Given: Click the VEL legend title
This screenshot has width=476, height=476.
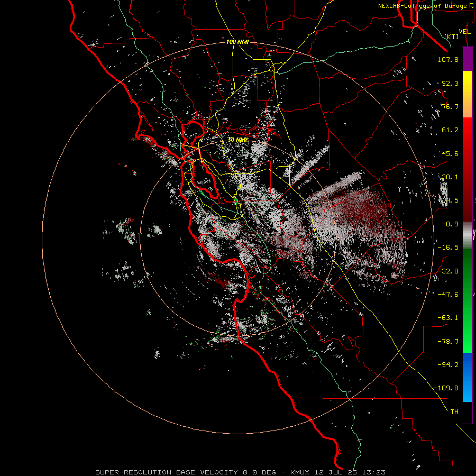Looking at the screenshot, I should tap(464, 32).
